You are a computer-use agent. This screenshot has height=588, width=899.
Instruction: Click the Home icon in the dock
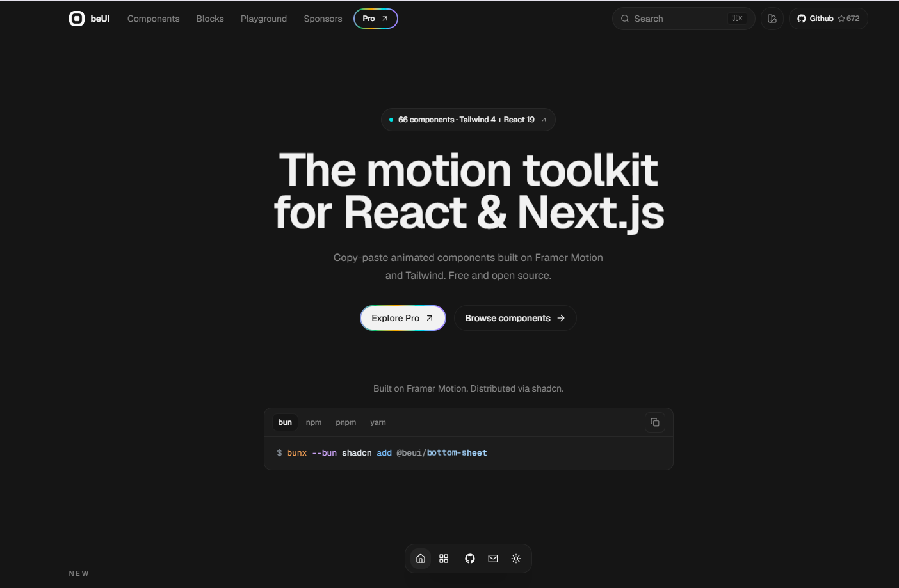click(421, 559)
